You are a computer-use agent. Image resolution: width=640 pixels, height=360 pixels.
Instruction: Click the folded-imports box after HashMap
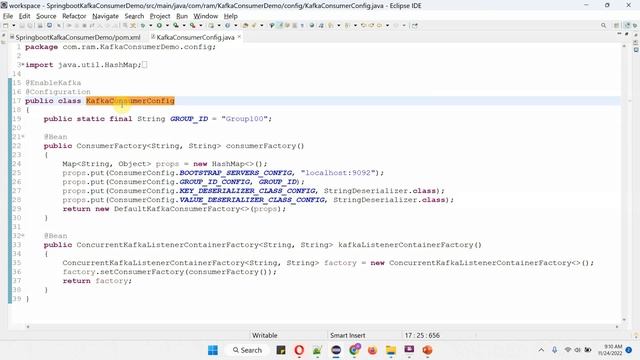pos(144,64)
